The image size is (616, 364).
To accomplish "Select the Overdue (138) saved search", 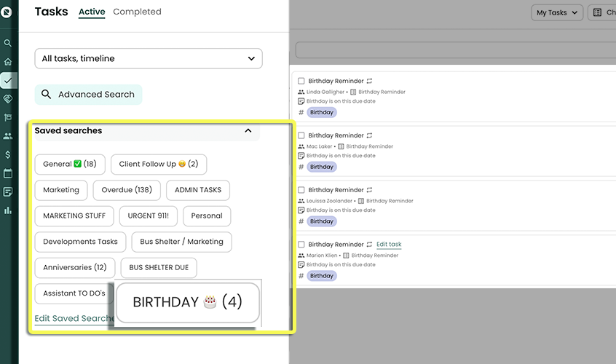I will click(x=127, y=190).
